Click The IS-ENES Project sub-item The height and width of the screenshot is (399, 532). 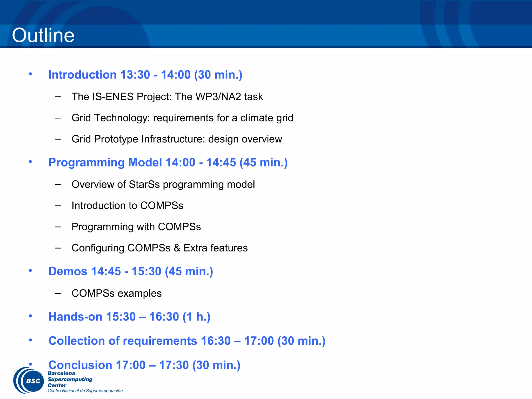click(167, 97)
